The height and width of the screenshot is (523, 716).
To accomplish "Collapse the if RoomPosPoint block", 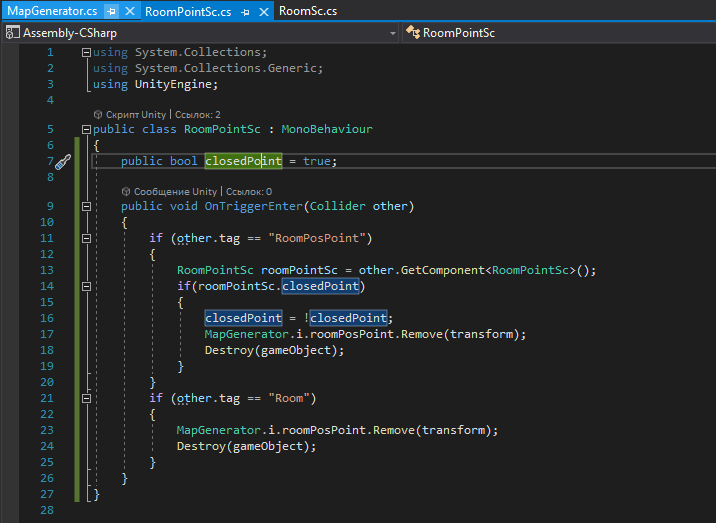I will 86,238.
